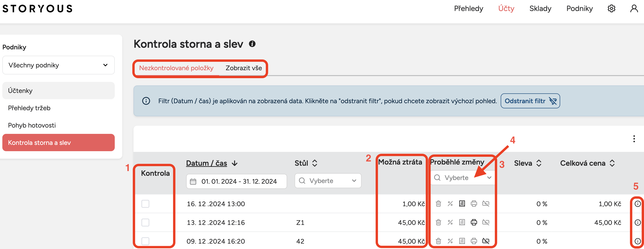Open the settings gear icon
This screenshot has width=644, height=249.
611,8
